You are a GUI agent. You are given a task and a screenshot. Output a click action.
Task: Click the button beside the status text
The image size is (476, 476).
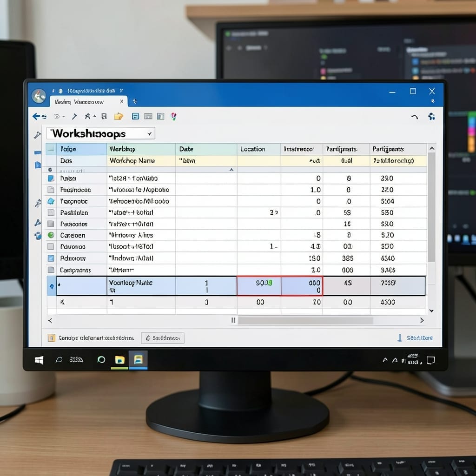pyautogui.click(x=163, y=338)
